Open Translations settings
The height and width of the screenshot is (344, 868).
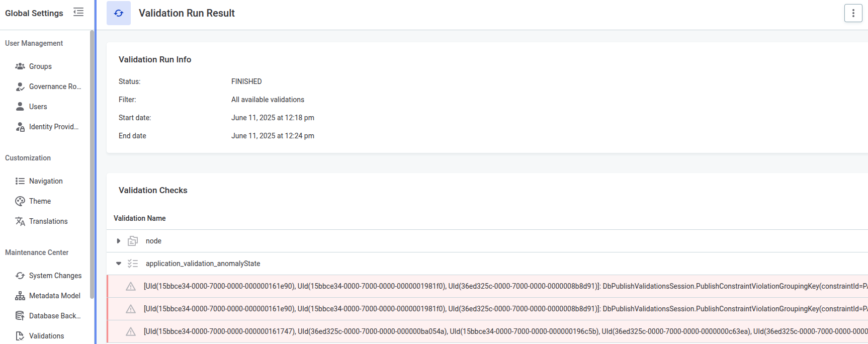[48, 221]
